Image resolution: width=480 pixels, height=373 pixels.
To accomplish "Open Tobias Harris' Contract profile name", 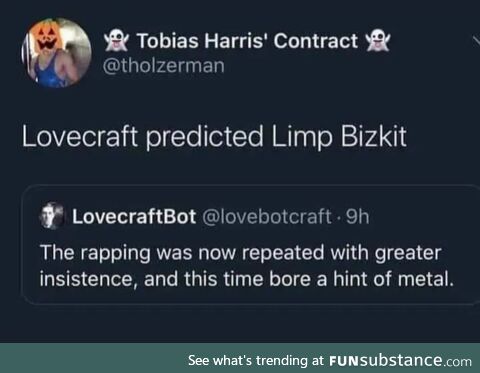I will pos(247,41).
